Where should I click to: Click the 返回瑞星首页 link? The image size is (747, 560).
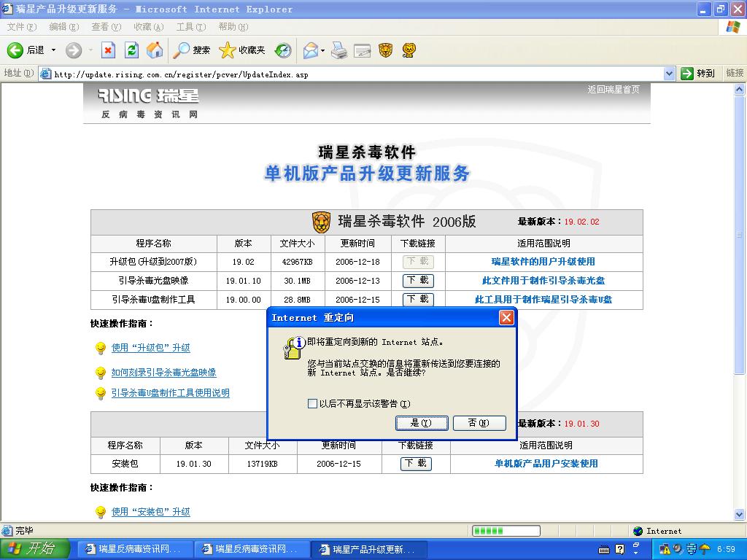(613, 90)
